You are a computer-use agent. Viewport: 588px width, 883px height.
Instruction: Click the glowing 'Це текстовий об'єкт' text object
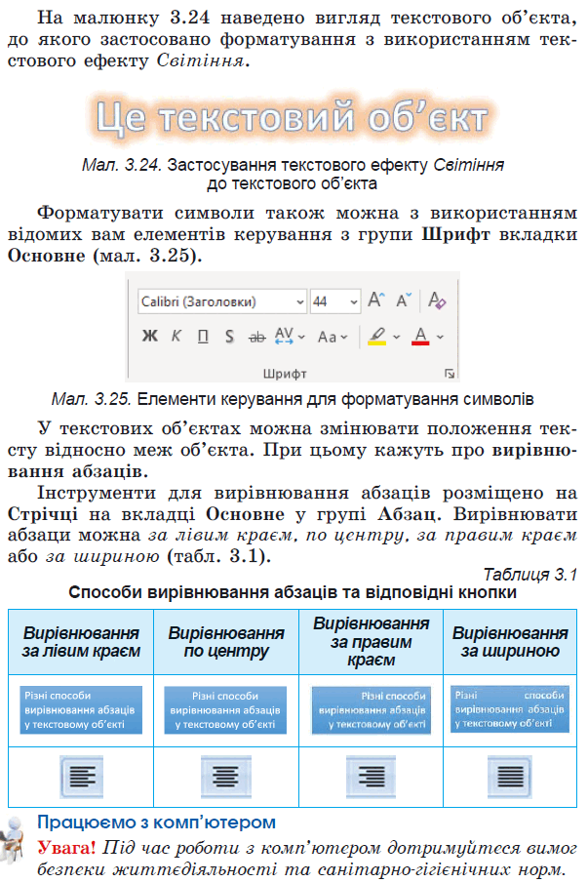click(x=292, y=118)
